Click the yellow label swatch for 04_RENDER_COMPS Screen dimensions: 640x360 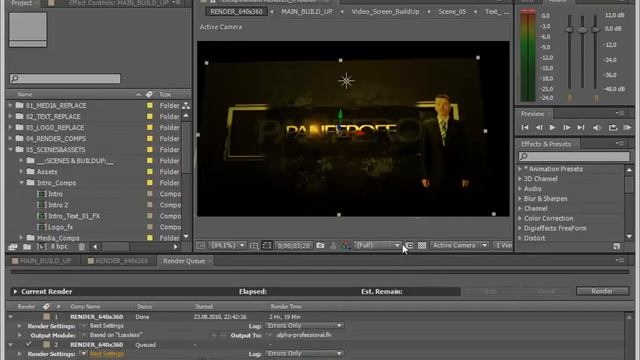coord(150,139)
